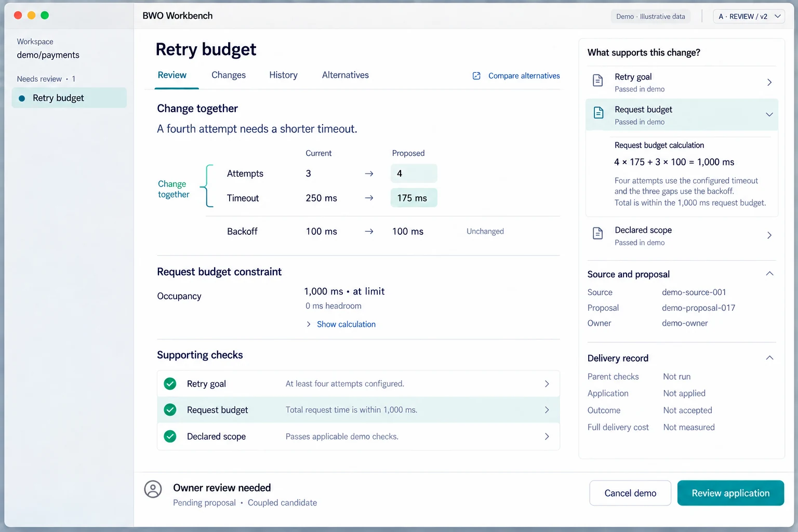798x532 pixels.
Task: Click the green check icon for Request budget
Action: coord(170,410)
